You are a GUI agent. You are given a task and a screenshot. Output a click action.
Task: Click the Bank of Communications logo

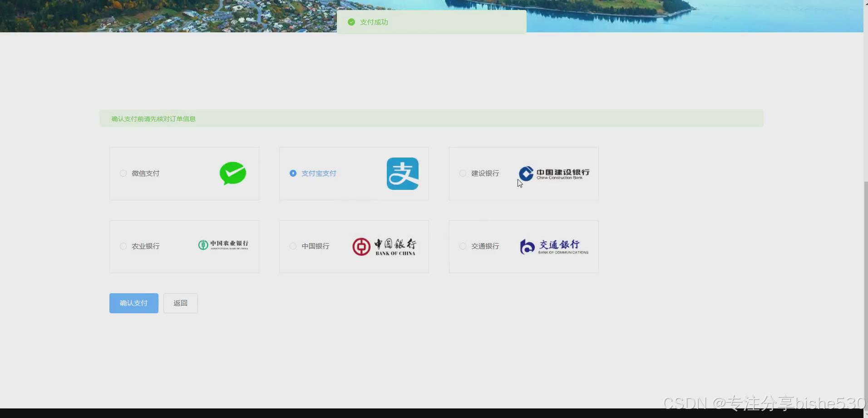tap(554, 246)
